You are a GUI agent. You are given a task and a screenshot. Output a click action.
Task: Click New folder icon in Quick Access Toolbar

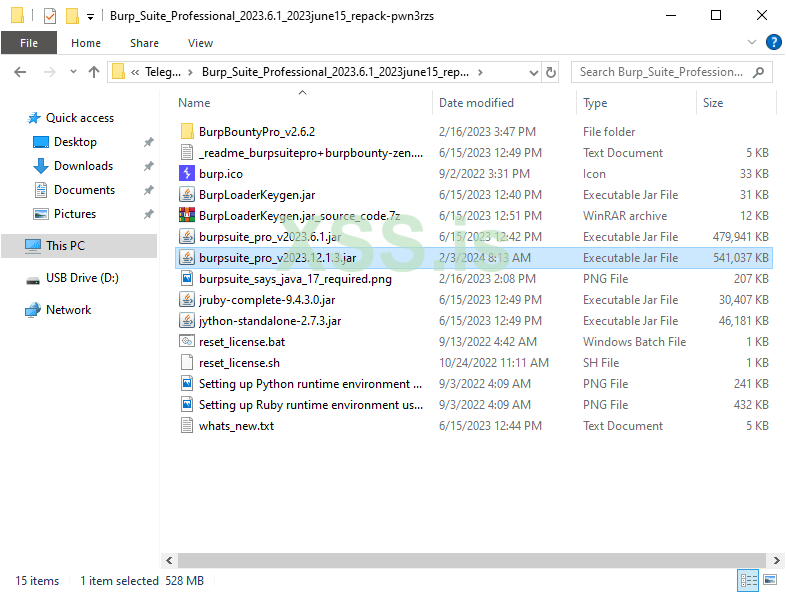(x=72, y=16)
